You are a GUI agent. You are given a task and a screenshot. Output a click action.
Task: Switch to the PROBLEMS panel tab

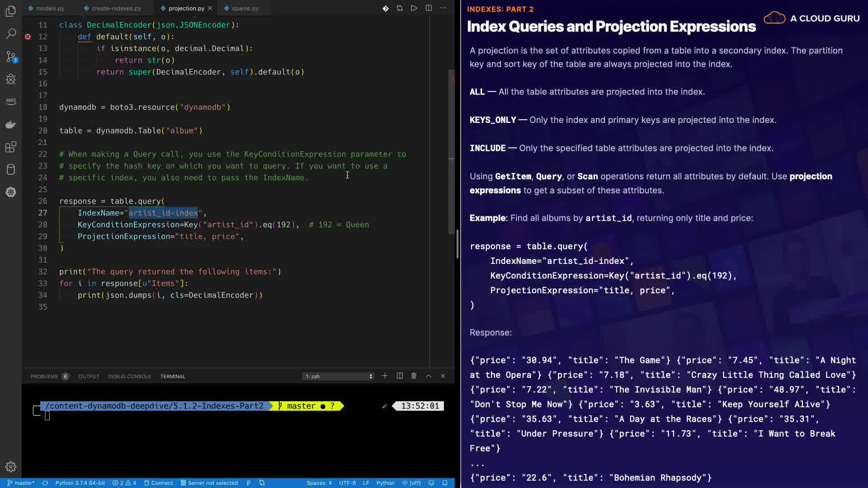coord(44,376)
